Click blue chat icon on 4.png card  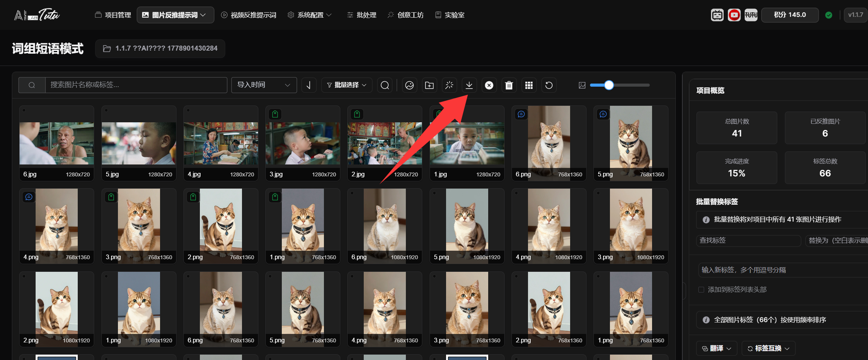click(x=29, y=197)
